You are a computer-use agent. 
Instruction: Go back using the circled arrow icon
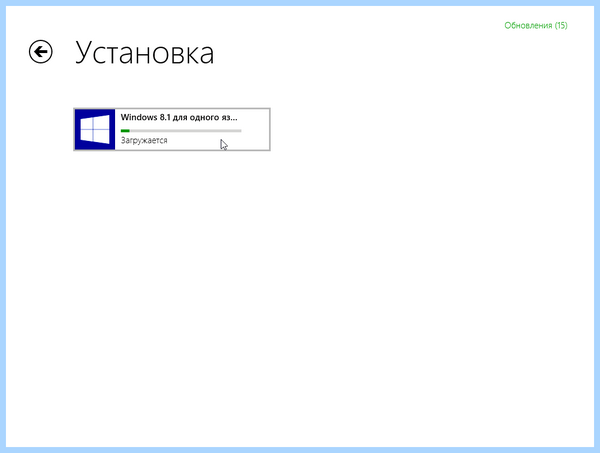tap(41, 52)
